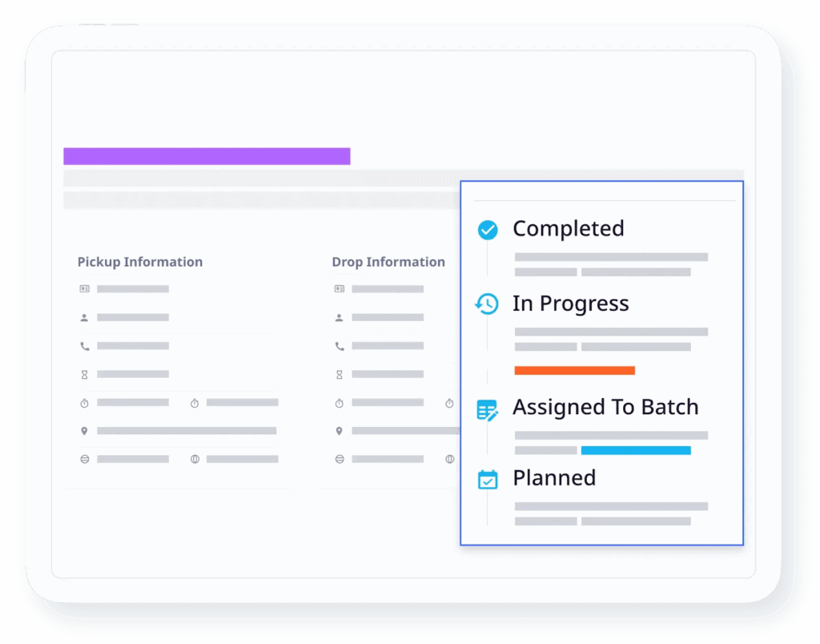Viewport: 820px width, 644px height.
Task: Click the ID card icon under Pickup Information
Action: (84, 288)
